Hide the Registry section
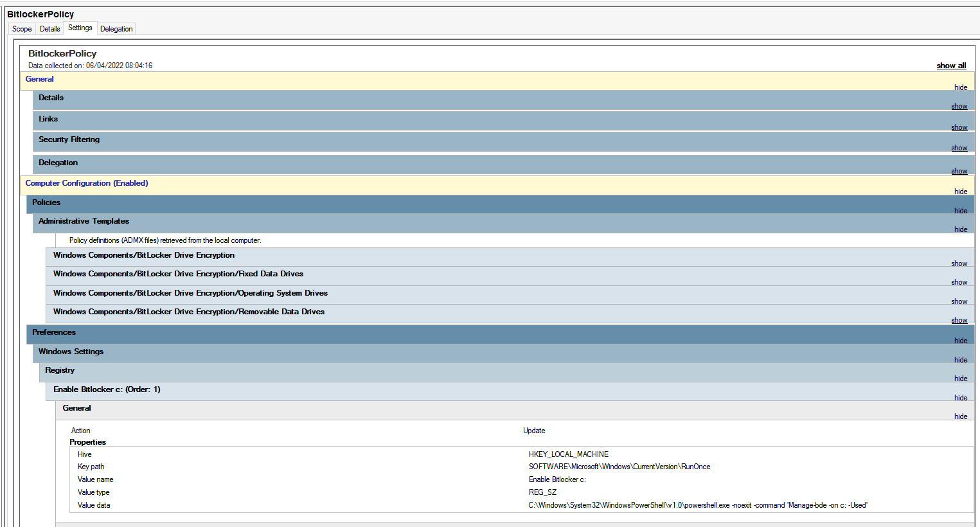This screenshot has height=527, width=980. click(x=960, y=378)
